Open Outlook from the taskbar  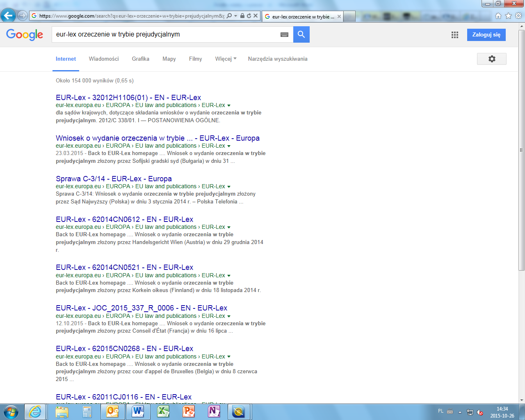(x=112, y=412)
